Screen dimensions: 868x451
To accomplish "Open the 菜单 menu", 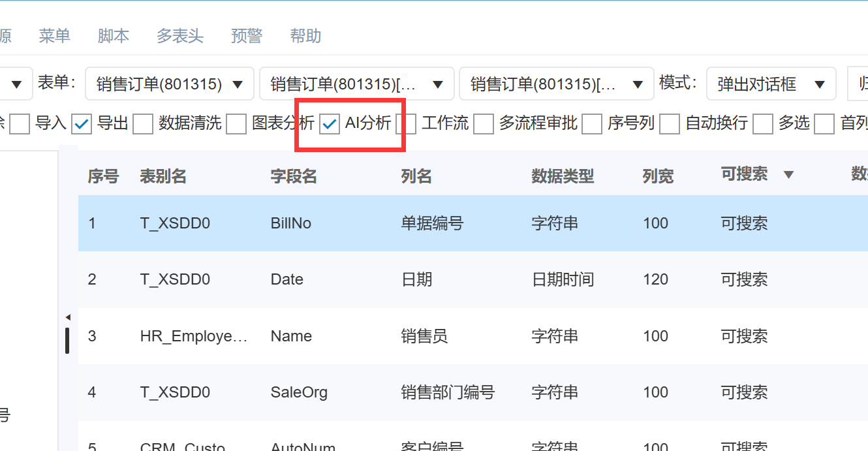I will coord(54,36).
